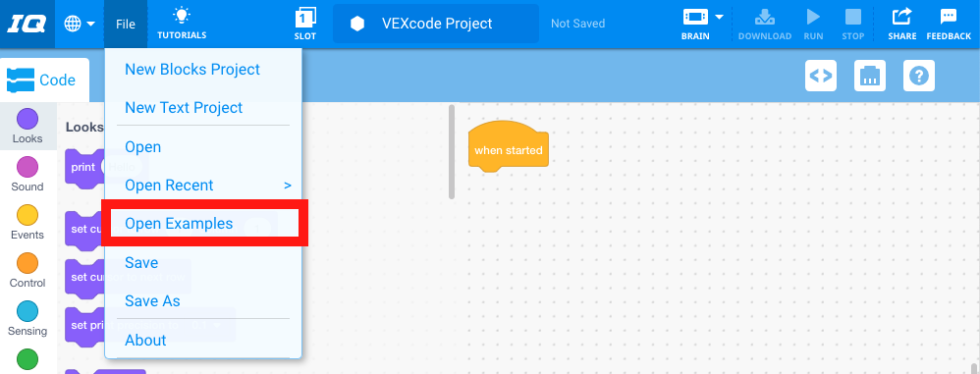Select the purple Looks category

(x=27, y=126)
